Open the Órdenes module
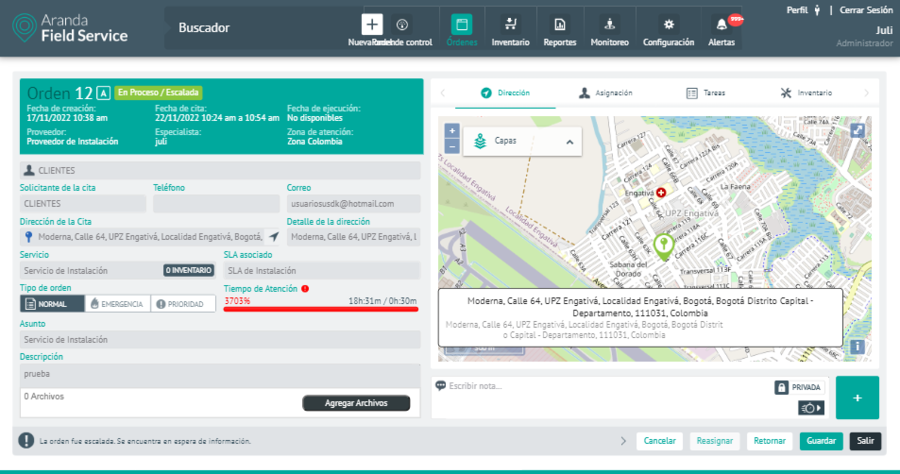This screenshot has width=900, height=474. pos(461,30)
